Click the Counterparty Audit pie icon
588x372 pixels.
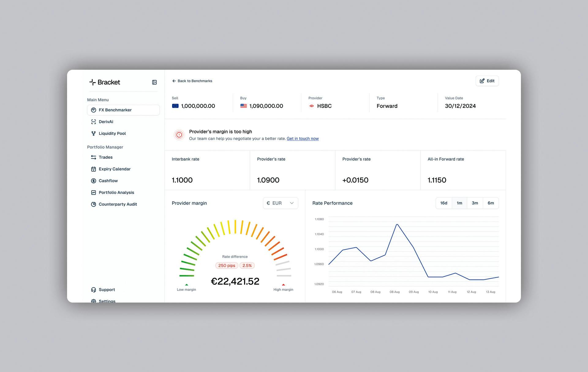[x=93, y=204]
